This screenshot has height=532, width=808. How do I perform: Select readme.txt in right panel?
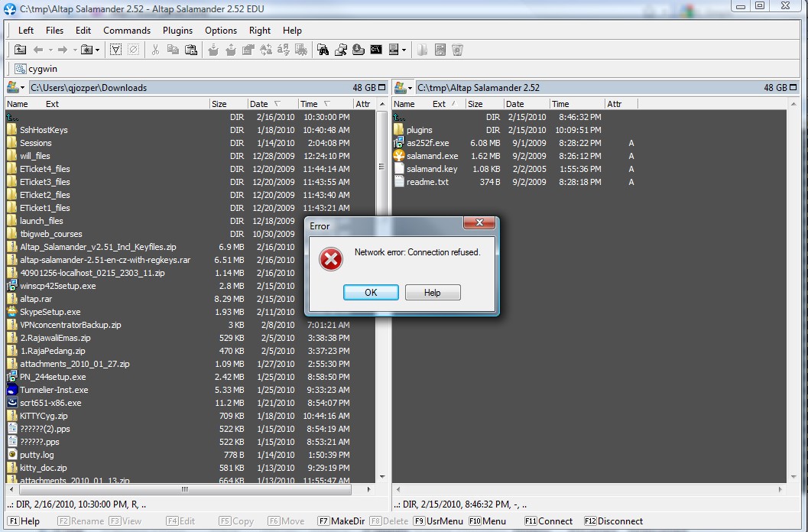pyautogui.click(x=428, y=182)
